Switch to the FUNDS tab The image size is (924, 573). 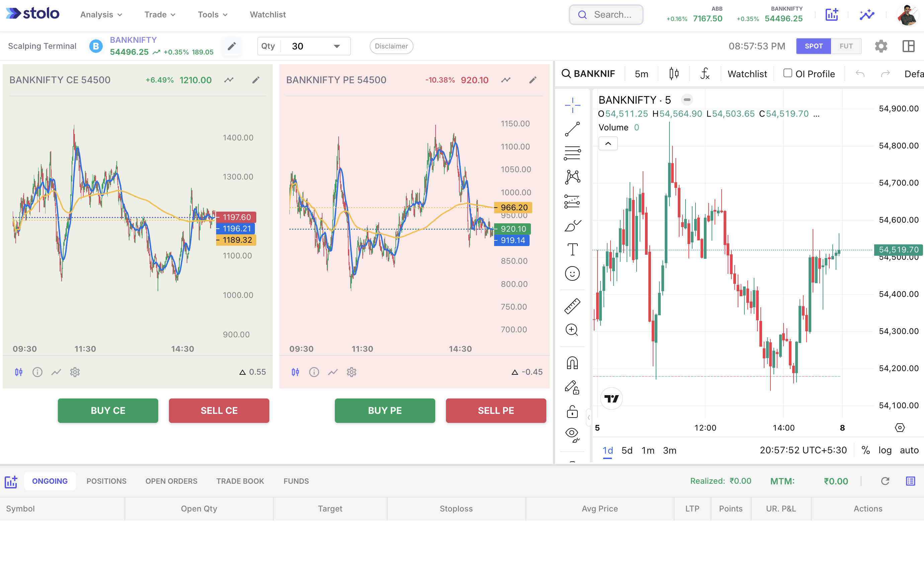[x=296, y=481]
